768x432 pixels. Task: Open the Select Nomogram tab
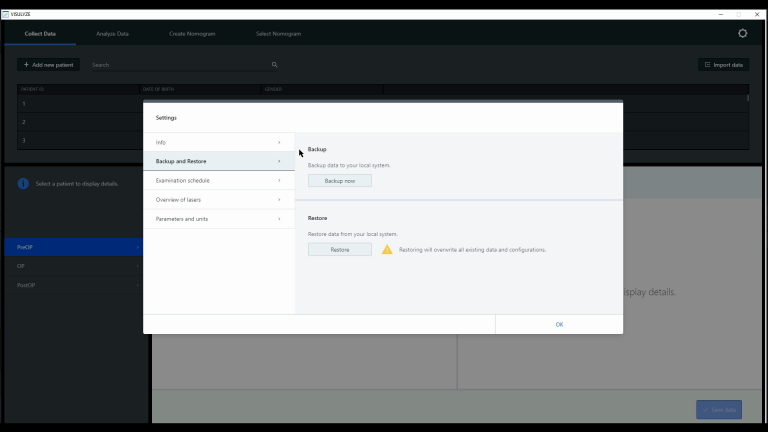pyautogui.click(x=278, y=34)
